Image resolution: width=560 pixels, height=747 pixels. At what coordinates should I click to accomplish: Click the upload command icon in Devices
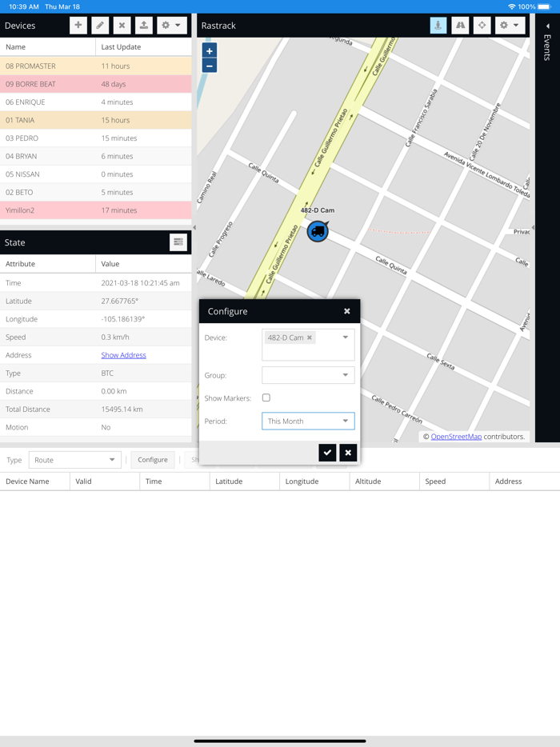[x=144, y=26]
